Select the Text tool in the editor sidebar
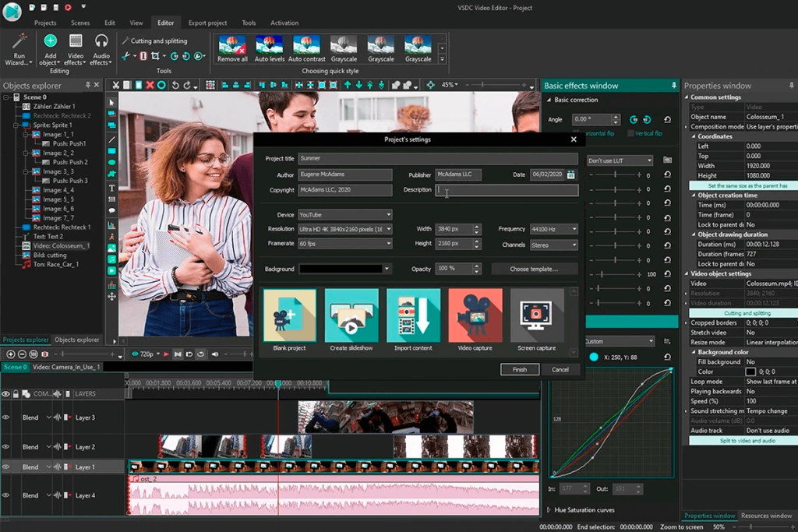 (x=110, y=188)
